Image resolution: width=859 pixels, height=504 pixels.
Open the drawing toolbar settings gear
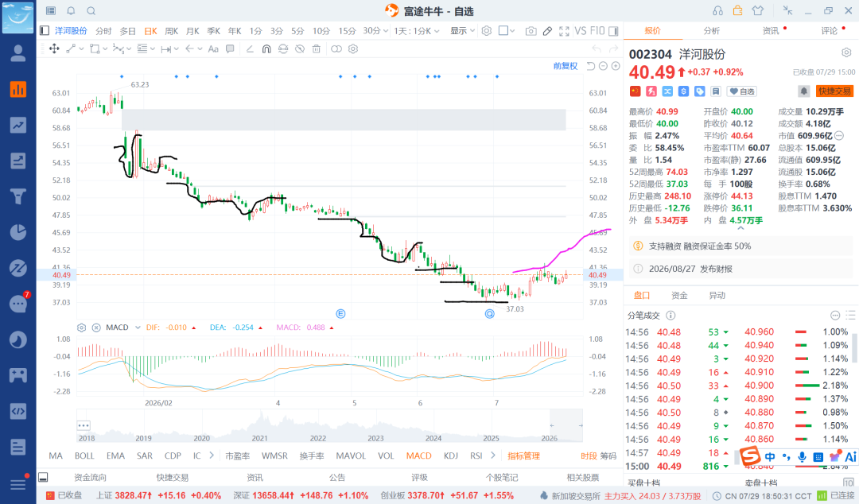[x=353, y=48]
